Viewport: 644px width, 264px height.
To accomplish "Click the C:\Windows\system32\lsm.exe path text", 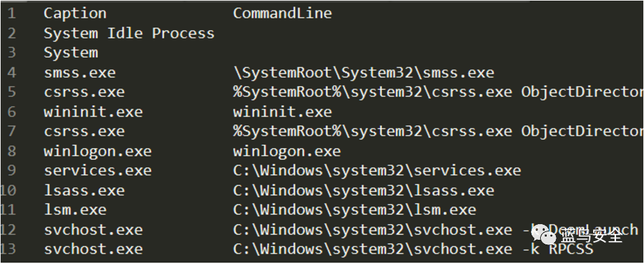I will [354, 210].
